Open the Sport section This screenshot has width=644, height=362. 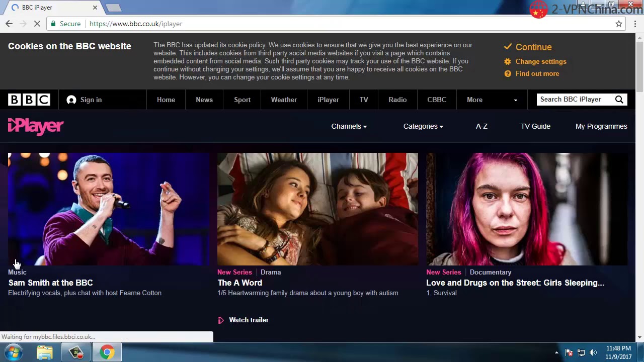pyautogui.click(x=242, y=100)
